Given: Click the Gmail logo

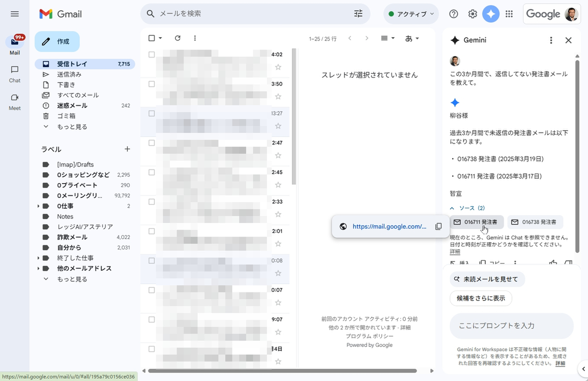Looking at the screenshot, I should point(60,14).
